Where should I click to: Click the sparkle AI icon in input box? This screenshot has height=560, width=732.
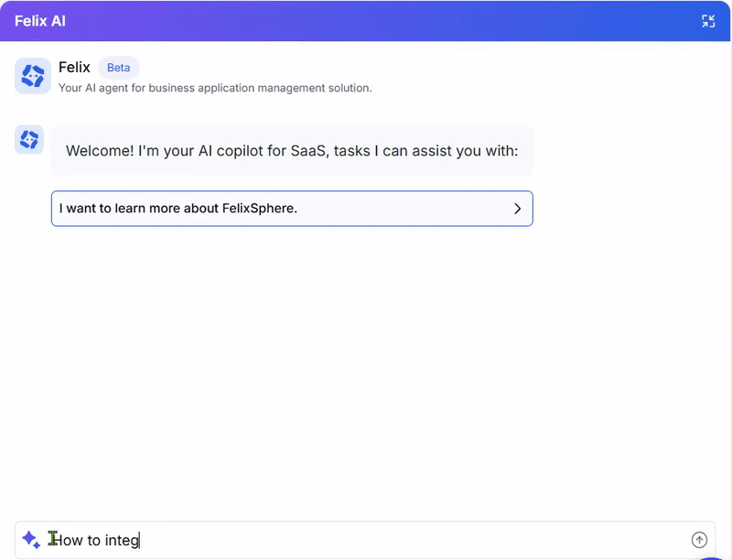click(x=30, y=540)
